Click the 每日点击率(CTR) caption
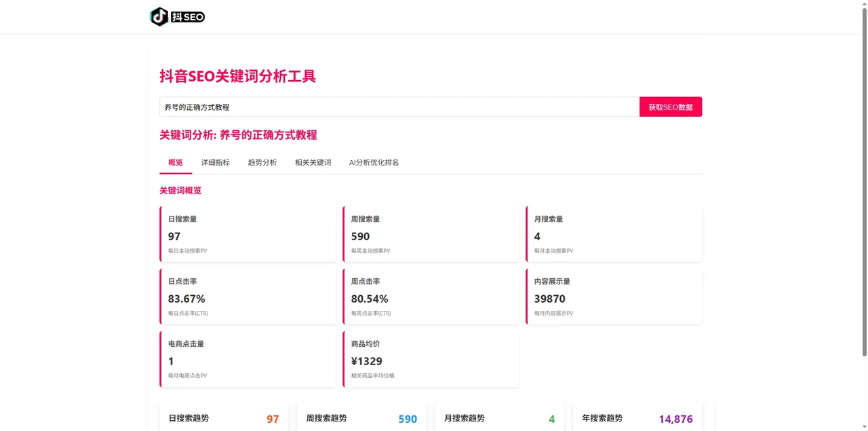Screen dimensions: 868x431 coord(188,314)
